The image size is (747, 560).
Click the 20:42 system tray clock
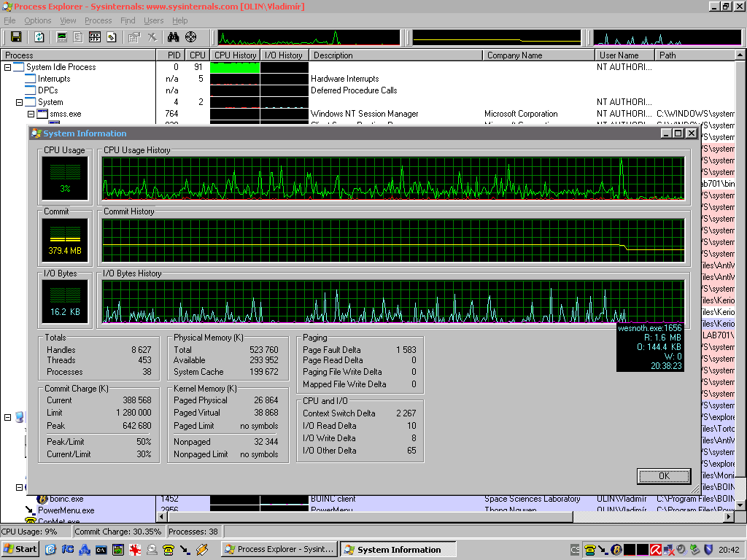[x=729, y=550]
